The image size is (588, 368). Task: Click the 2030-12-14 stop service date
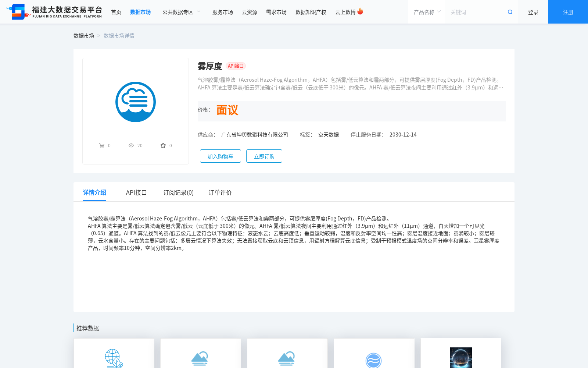click(403, 135)
